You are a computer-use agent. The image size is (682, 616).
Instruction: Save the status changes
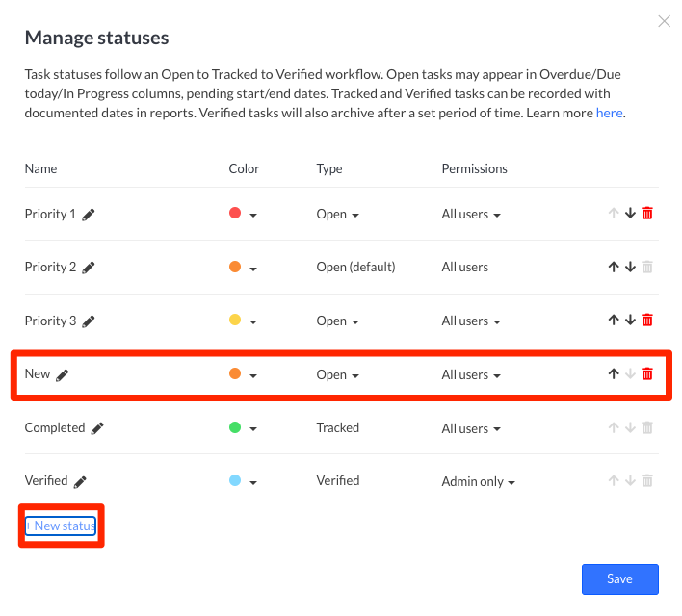pyautogui.click(x=619, y=579)
